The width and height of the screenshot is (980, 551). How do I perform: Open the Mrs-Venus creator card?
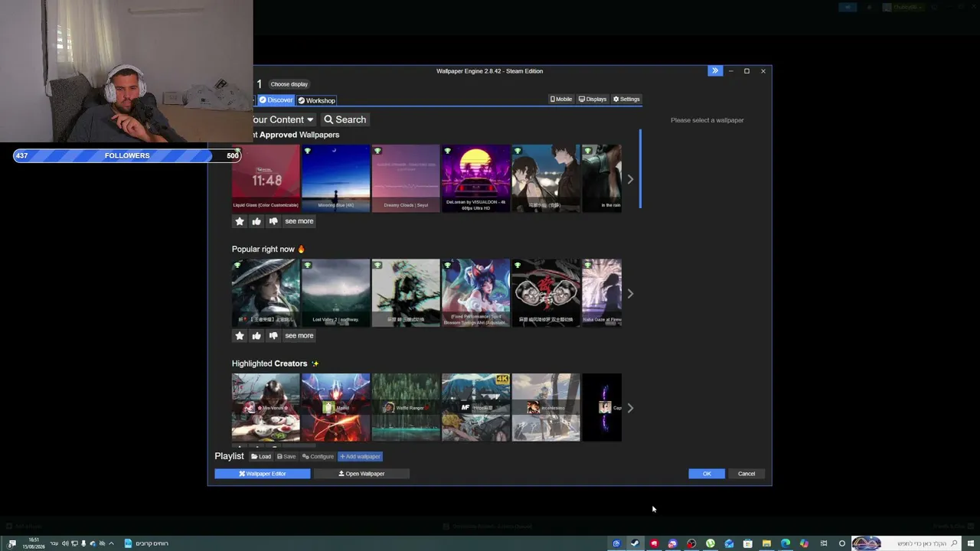(x=266, y=407)
